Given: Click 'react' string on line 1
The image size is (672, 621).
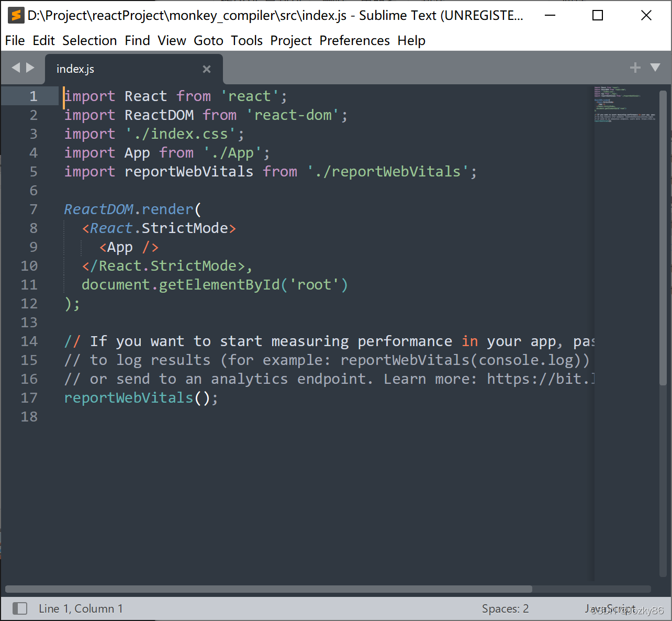Looking at the screenshot, I should tap(250, 96).
